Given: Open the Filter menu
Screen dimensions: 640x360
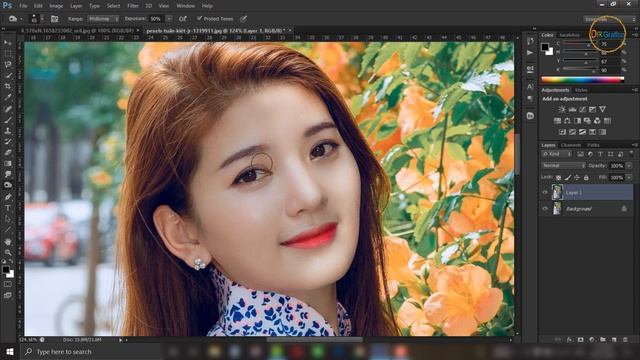Looking at the screenshot, I should (x=133, y=6).
